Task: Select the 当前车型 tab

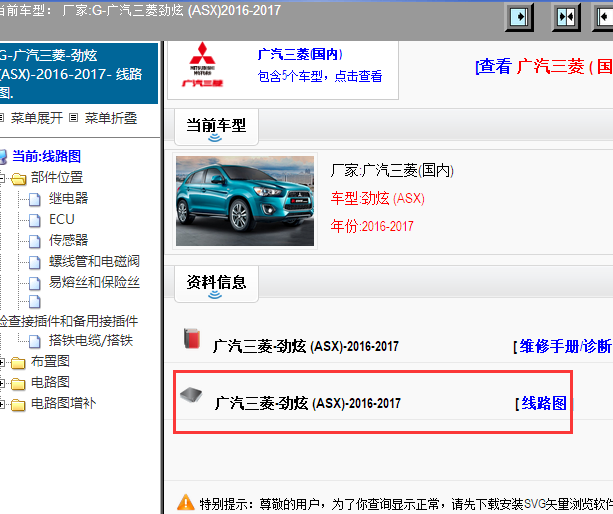Action: coord(216,127)
